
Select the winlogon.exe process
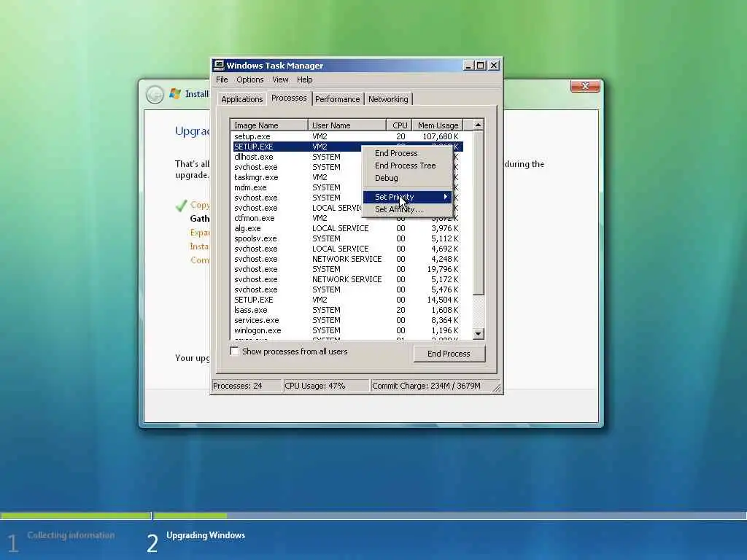tap(347, 330)
